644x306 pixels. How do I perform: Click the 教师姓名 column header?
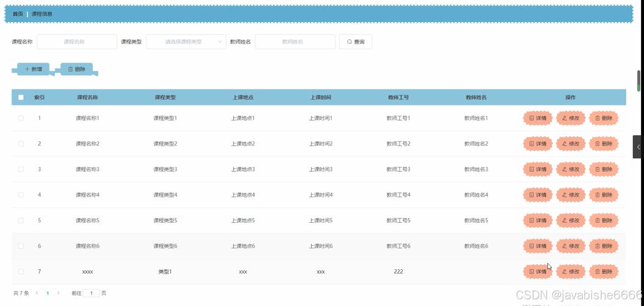tap(476, 97)
